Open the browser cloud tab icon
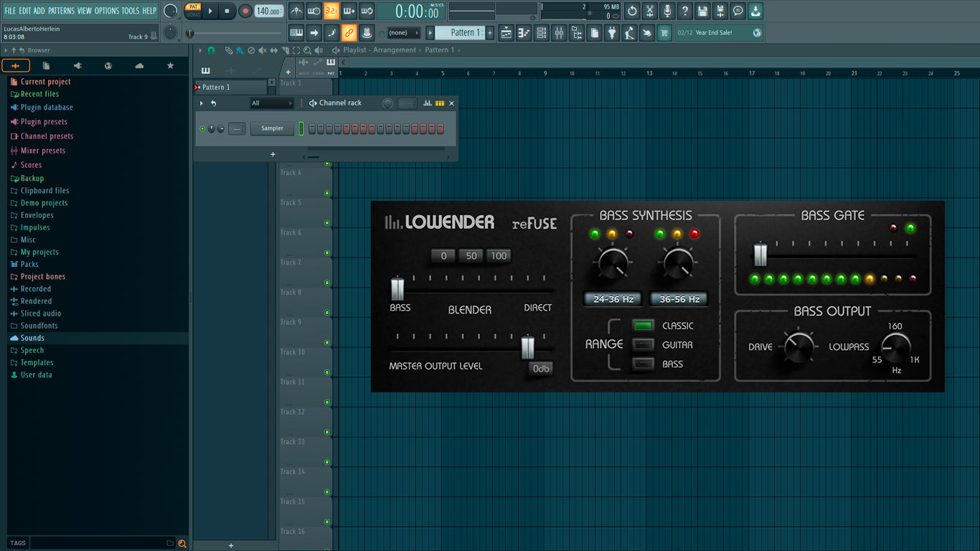 pos(139,66)
